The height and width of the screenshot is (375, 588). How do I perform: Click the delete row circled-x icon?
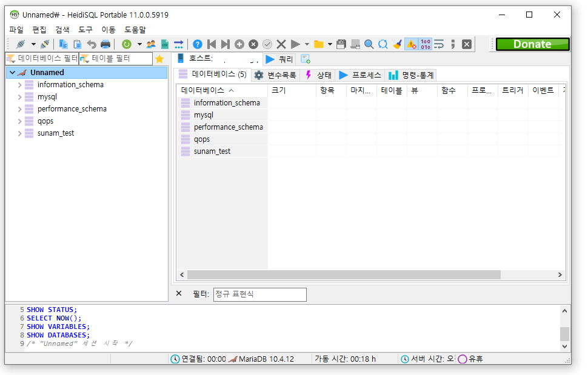(253, 44)
